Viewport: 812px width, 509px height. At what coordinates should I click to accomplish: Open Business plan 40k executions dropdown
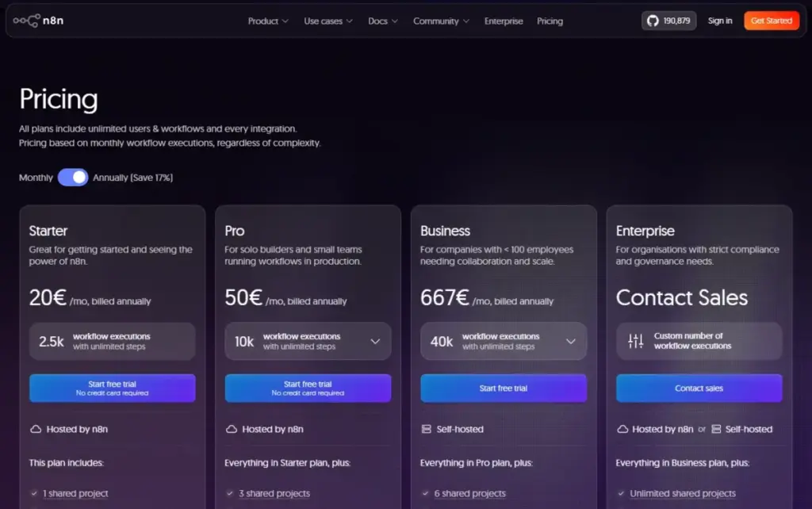(x=504, y=341)
